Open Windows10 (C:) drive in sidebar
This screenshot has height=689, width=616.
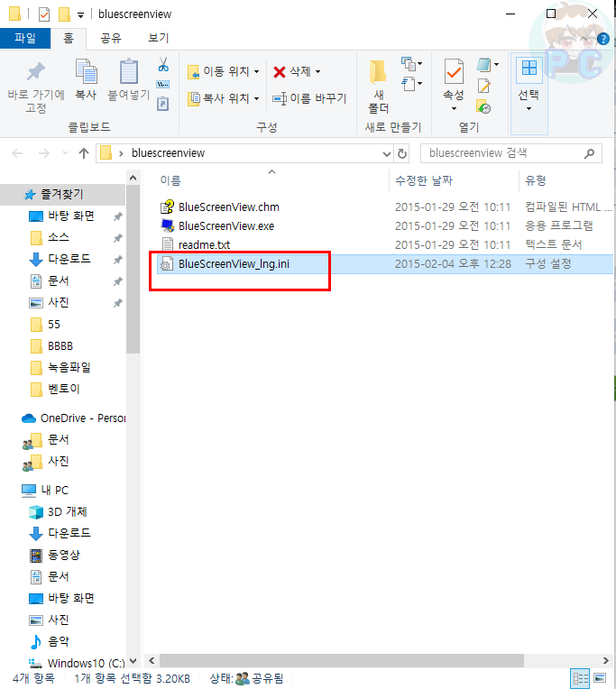pyautogui.click(x=86, y=663)
